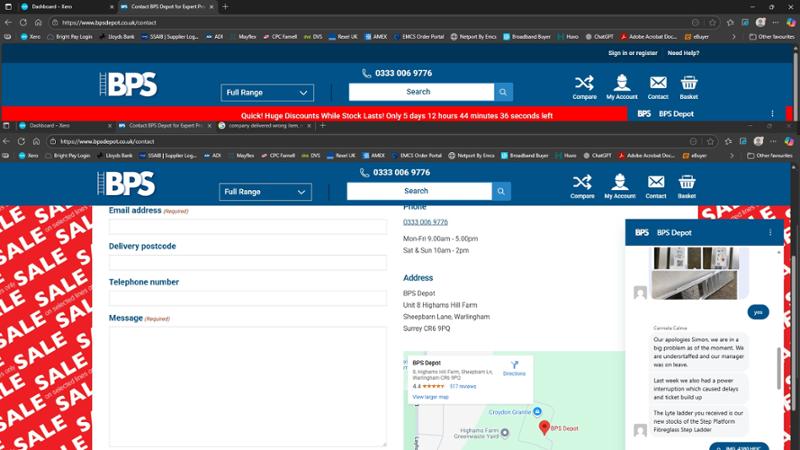Image resolution: width=800 pixels, height=450 pixels.
Task: Refresh page in the three-tab browser window
Action: pos(21,141)
